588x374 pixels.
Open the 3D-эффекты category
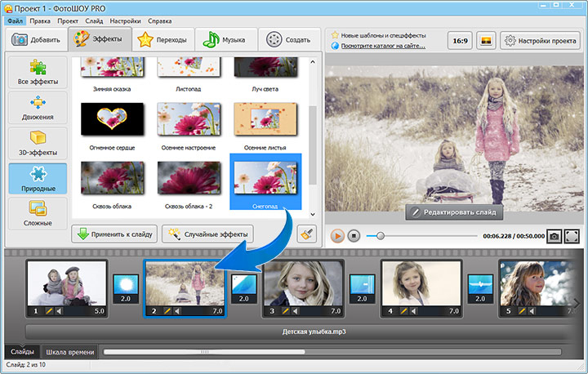click(x=38, y=143)
